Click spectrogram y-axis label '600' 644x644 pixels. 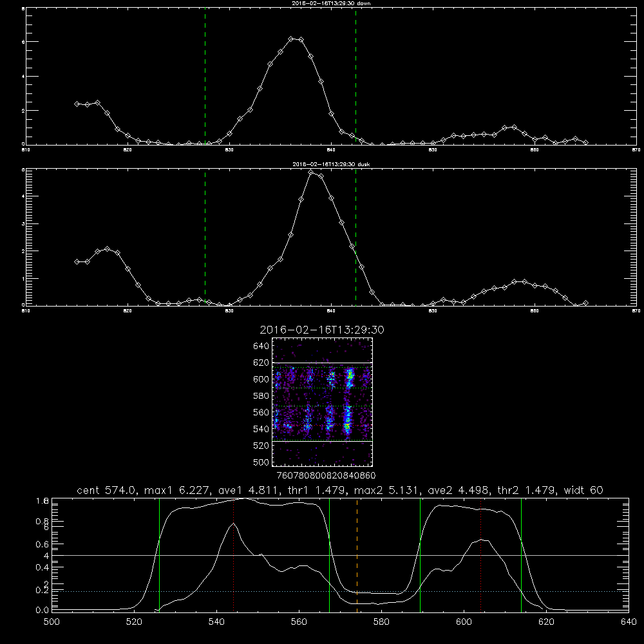pos(261,379)
